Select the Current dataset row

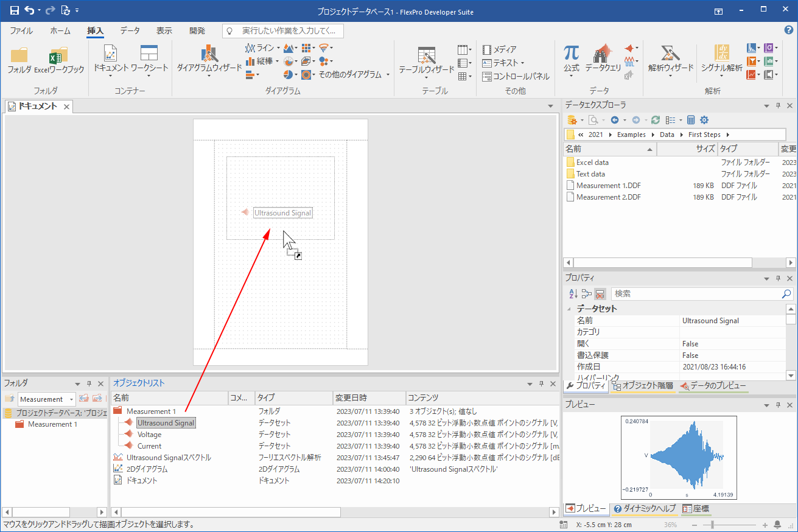tap(149, 446)
